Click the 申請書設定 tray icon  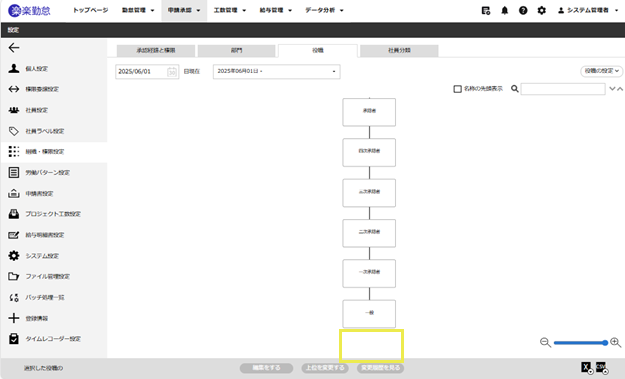tap(14, 194)
